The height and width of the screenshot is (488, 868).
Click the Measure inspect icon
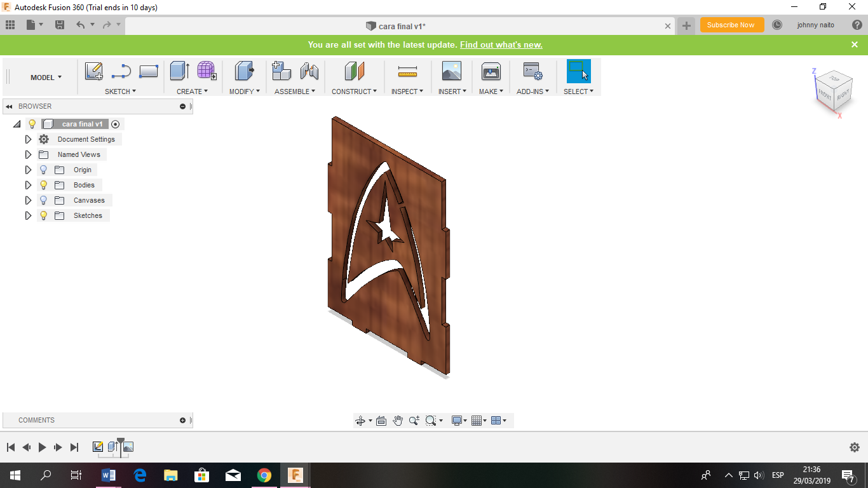click(407, 71)
